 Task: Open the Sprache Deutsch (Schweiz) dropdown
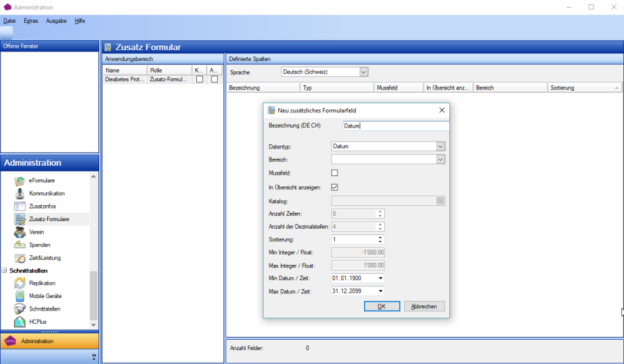(363, 72)
